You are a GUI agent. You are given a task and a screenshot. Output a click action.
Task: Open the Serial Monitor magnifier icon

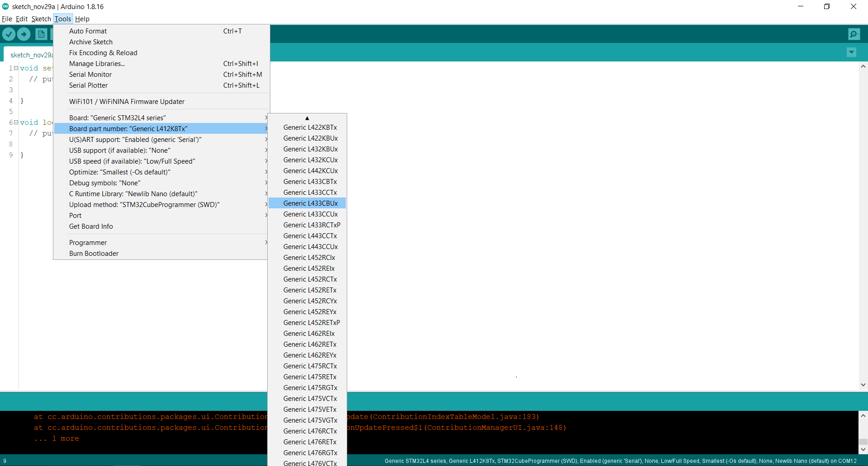coord(854,34)
